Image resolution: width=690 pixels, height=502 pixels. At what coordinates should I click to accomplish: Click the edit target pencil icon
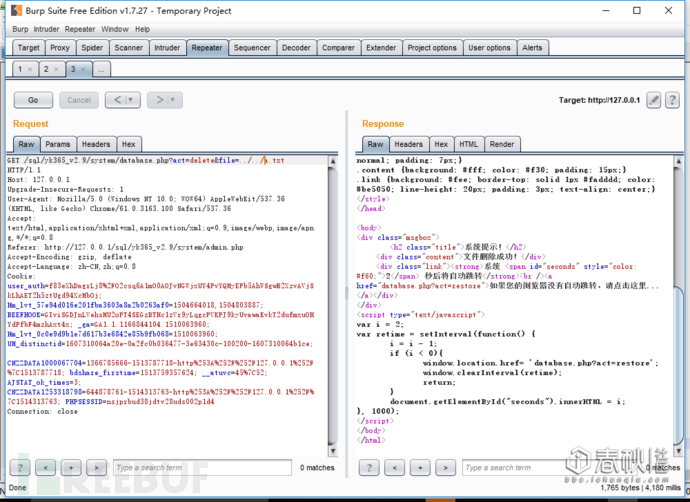click(654, 100)
